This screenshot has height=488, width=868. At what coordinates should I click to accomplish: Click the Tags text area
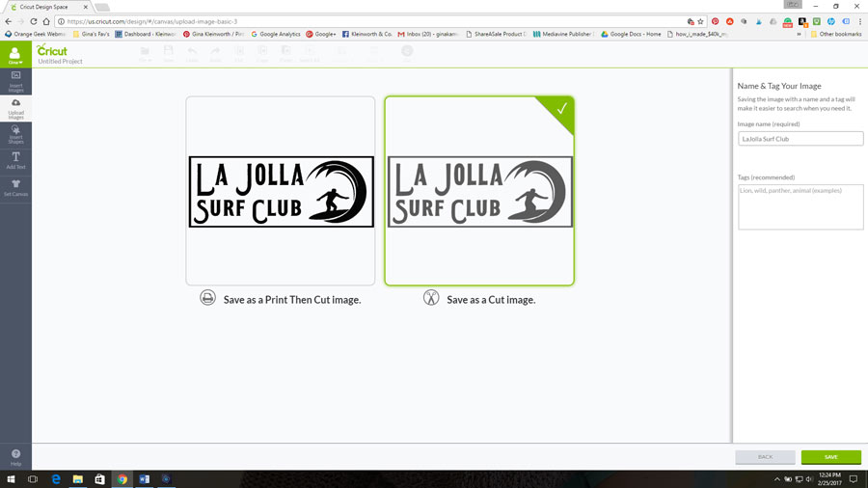pyautogui.click(x=800, y=207)
